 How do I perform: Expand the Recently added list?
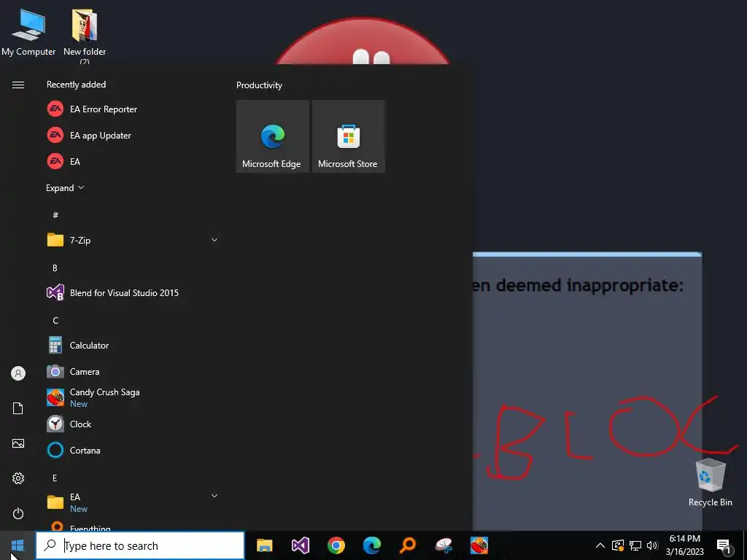[65, 187]
